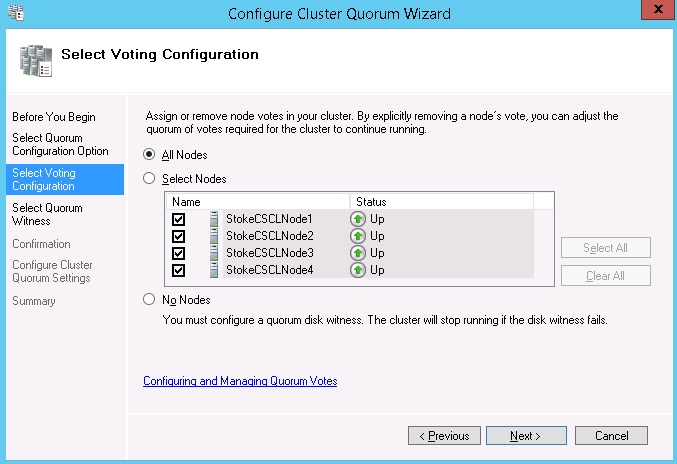Select the No Nodes radio button
The width and height of the screenshot is (677, 464).
coord(150,299)
